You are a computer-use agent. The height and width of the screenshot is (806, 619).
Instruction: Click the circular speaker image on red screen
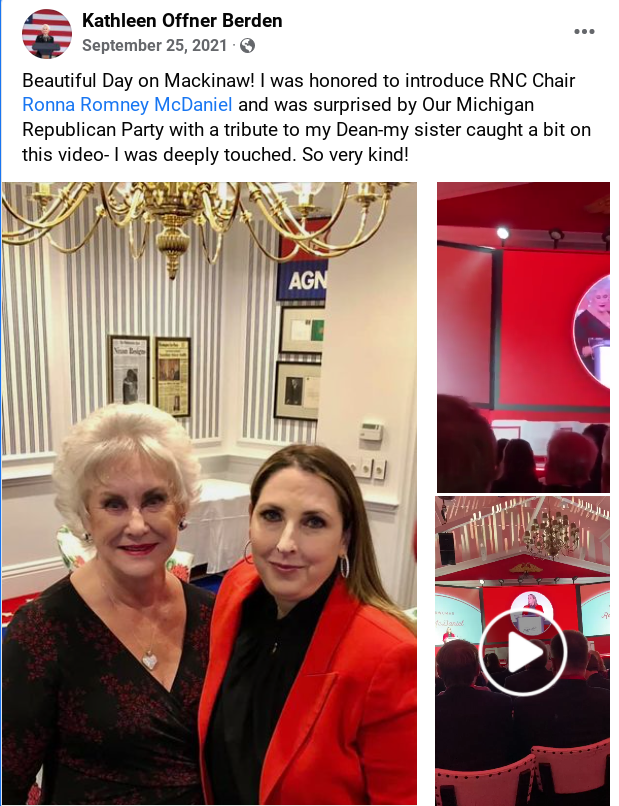coord(592,332)
